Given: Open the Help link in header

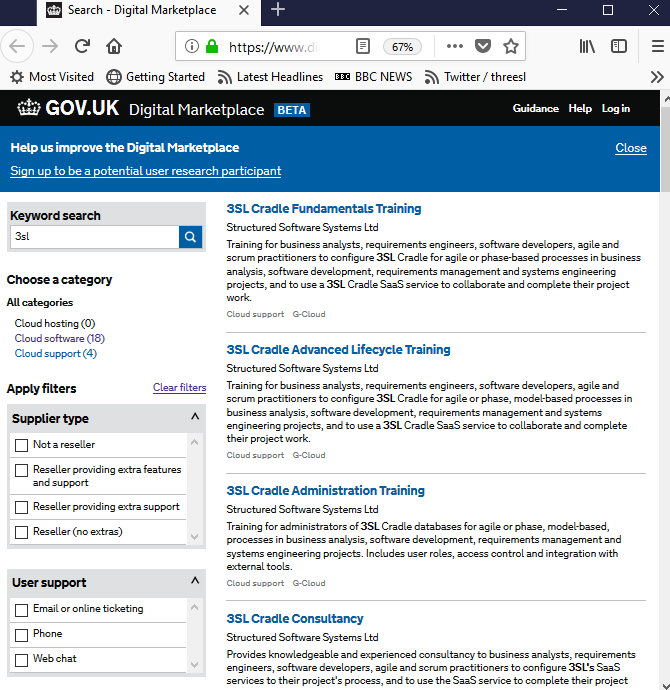Looking at the screenshot, I should tap(580, 109).
